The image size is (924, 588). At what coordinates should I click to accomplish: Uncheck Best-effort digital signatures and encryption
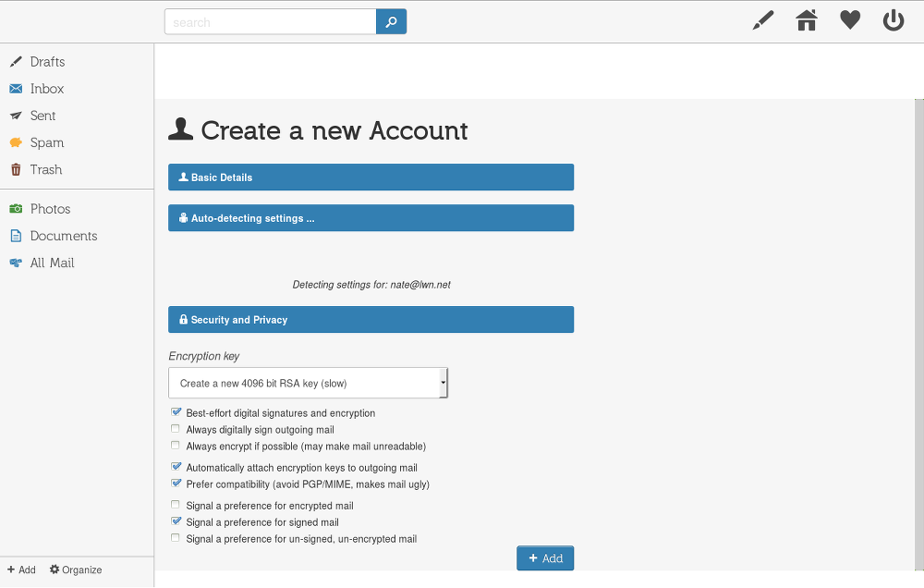tap(176, 412)
